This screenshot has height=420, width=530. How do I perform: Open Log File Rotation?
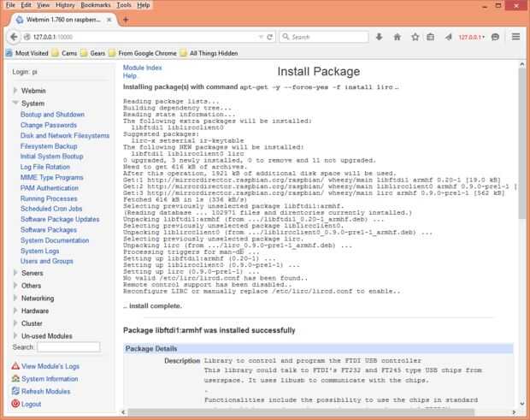45,167
